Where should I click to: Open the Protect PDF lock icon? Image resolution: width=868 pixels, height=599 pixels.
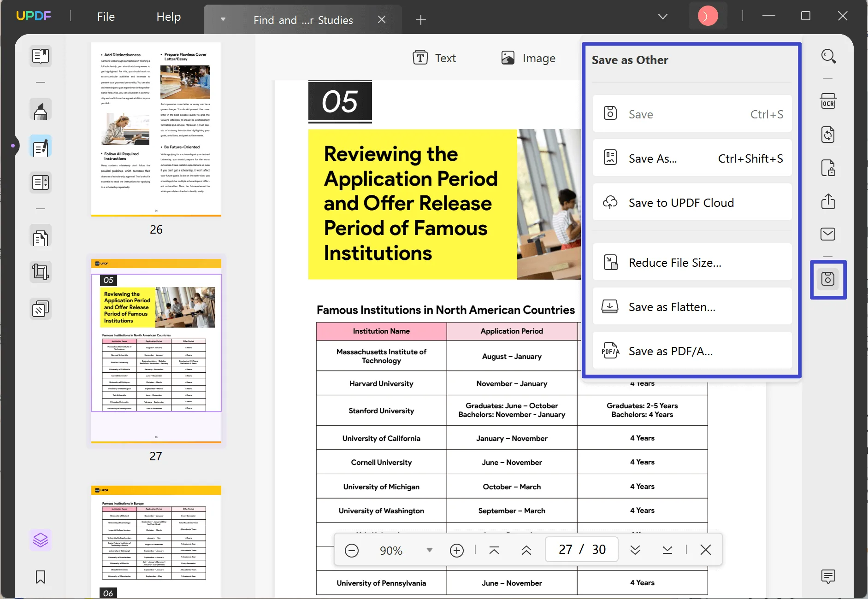click(828, 168)
